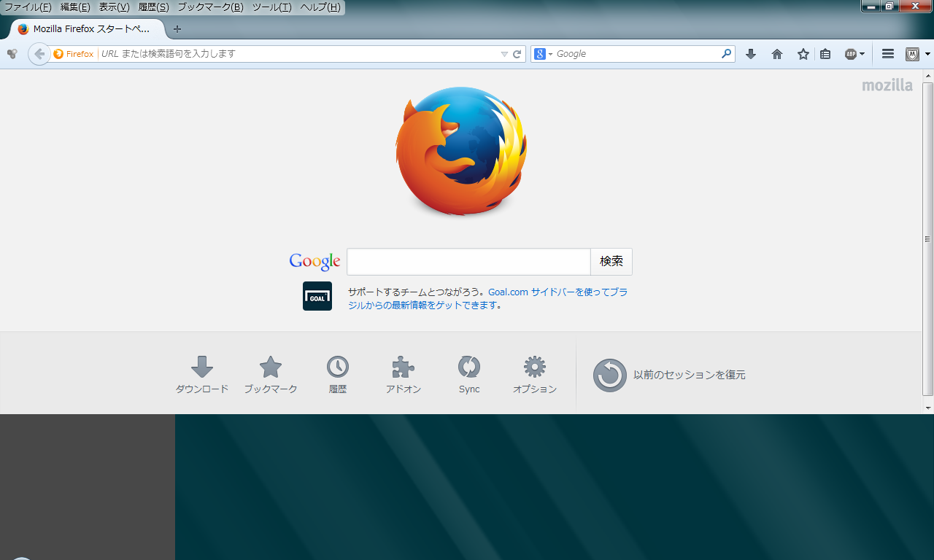Click the Downloads arrow in the toolbar
This screenshot has height=560, width=934.
pyautogui.click(x=751, y=54)
